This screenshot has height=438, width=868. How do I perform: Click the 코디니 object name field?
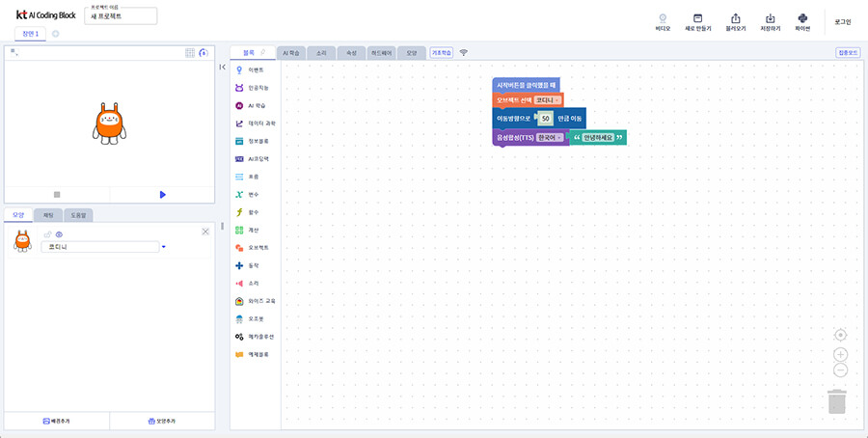[x=100, y=247]
